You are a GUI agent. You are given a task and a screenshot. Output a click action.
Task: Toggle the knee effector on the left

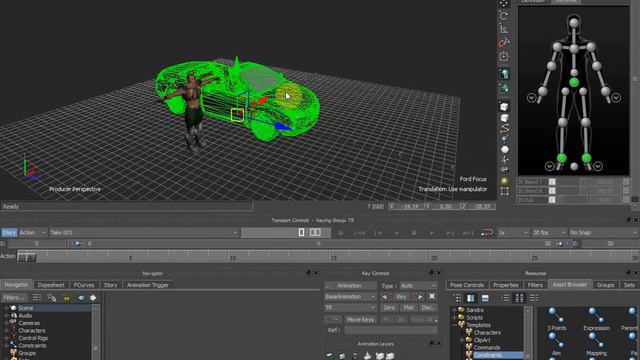pos(562,122)
